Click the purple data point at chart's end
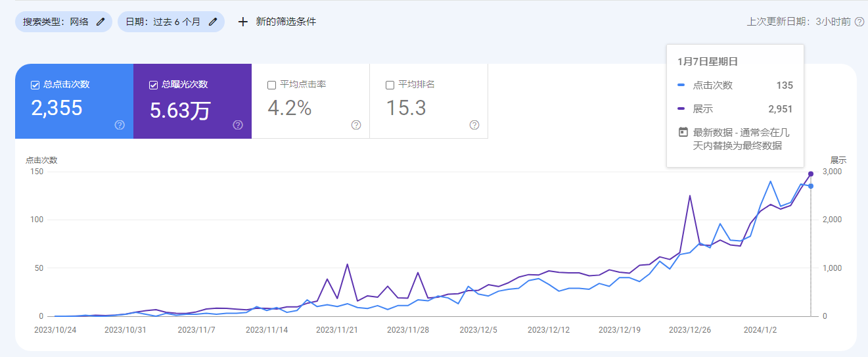Screen dimensions: 868x357 811,174
